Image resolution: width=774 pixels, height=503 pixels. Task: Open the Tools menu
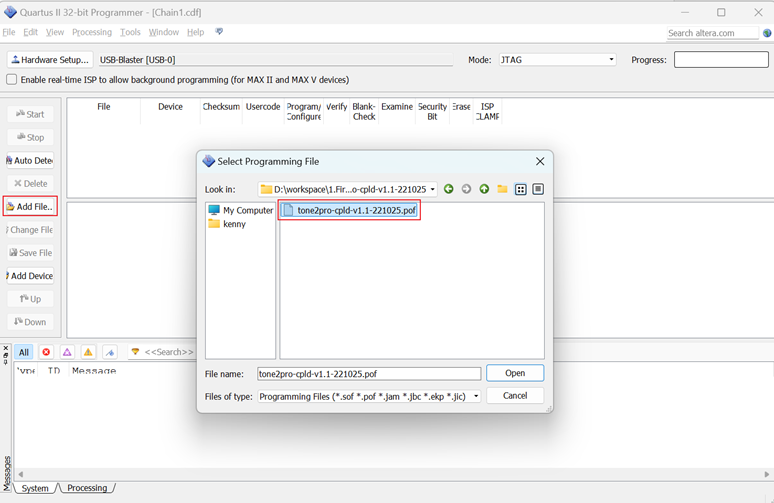pos(130,32)
